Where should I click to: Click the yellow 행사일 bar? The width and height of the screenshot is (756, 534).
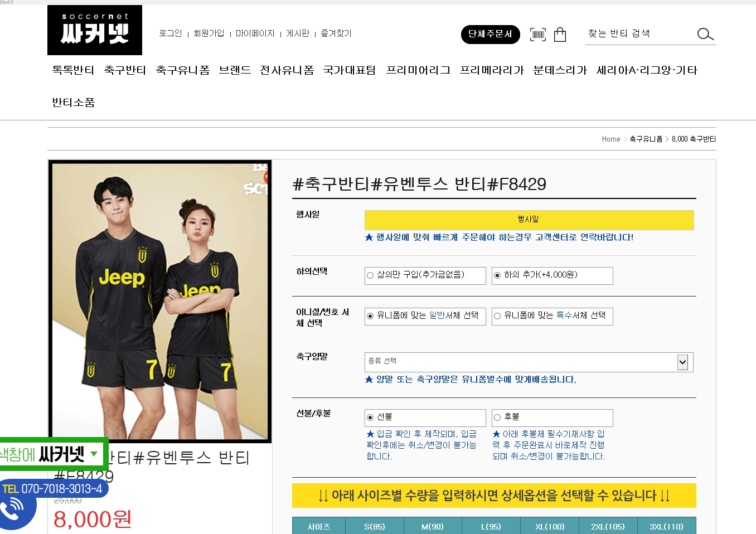[529, 220]
